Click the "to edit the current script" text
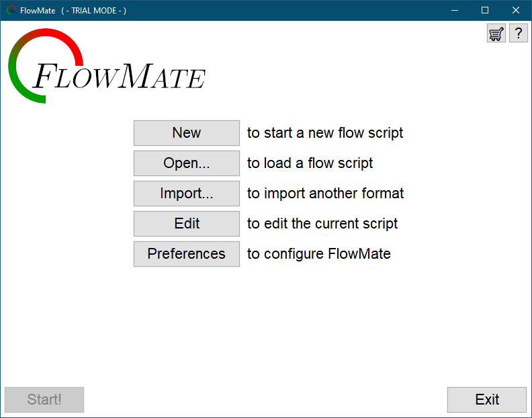The height and width of the screenshot is (418, 532). click(322, 224)
